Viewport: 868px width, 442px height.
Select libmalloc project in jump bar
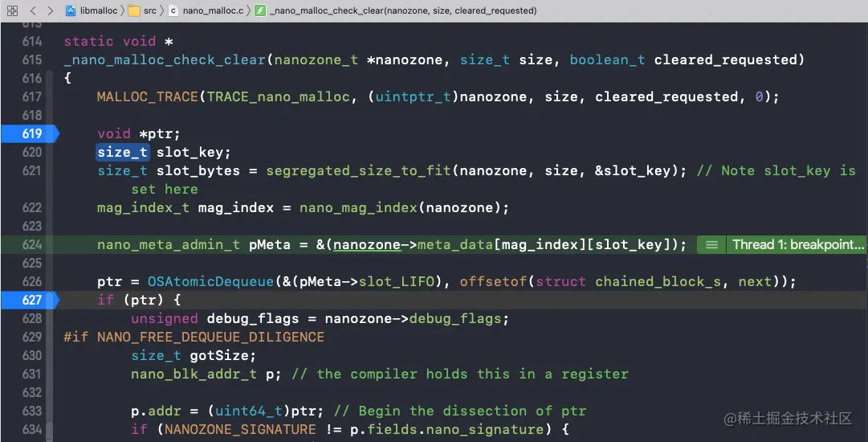(x=99, y=10)
